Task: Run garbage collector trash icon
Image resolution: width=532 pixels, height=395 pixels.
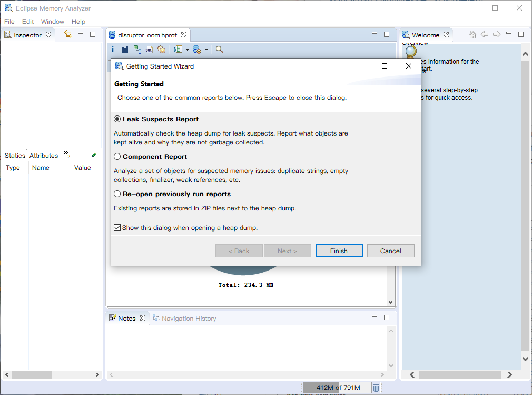Action: click(376, 388)
